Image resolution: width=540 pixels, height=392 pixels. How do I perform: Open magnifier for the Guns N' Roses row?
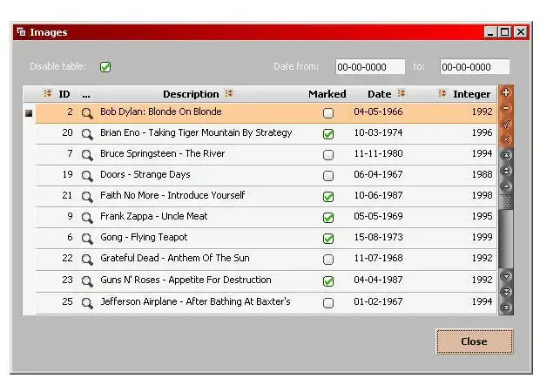click(87, 281)
